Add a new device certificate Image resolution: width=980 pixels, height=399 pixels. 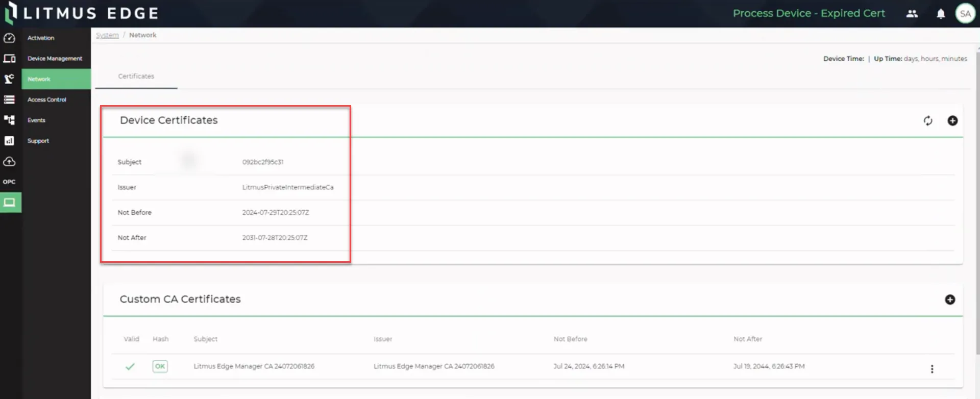pos(952,121)
